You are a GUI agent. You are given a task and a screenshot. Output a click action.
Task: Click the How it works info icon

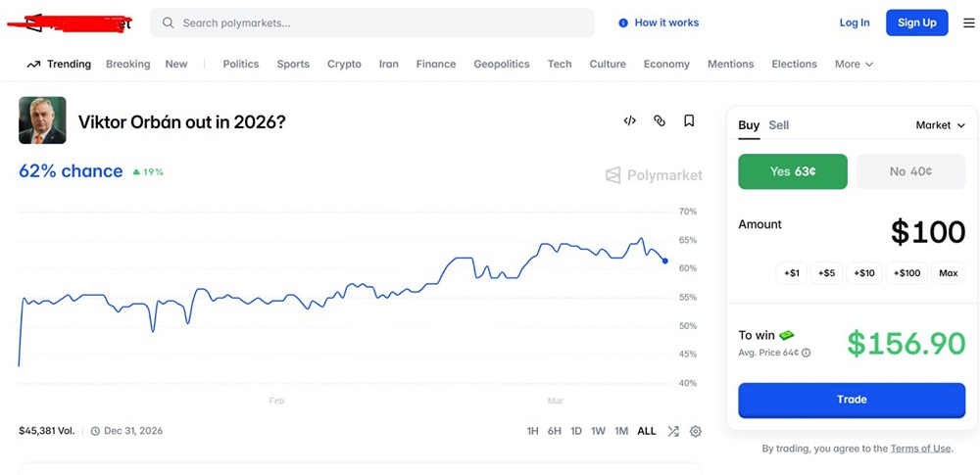[623, 23]
